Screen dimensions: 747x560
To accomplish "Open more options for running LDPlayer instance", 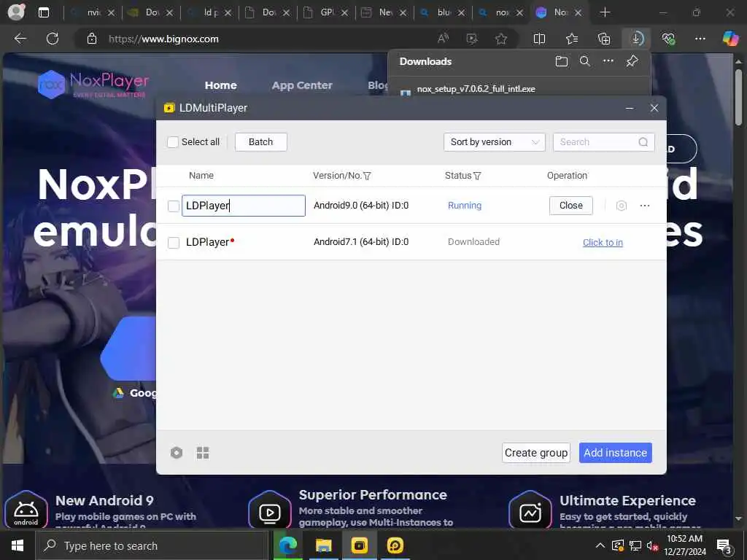I will 645,206.
